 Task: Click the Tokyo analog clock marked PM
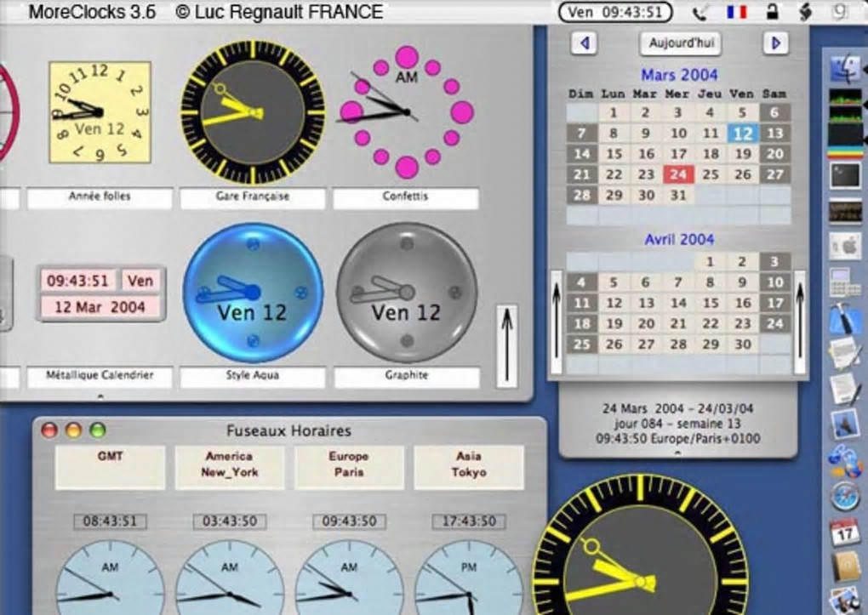point(469,578)
